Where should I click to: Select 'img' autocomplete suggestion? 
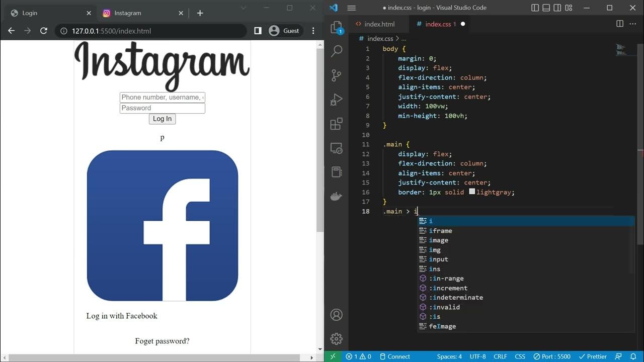[x=526, y=249]
